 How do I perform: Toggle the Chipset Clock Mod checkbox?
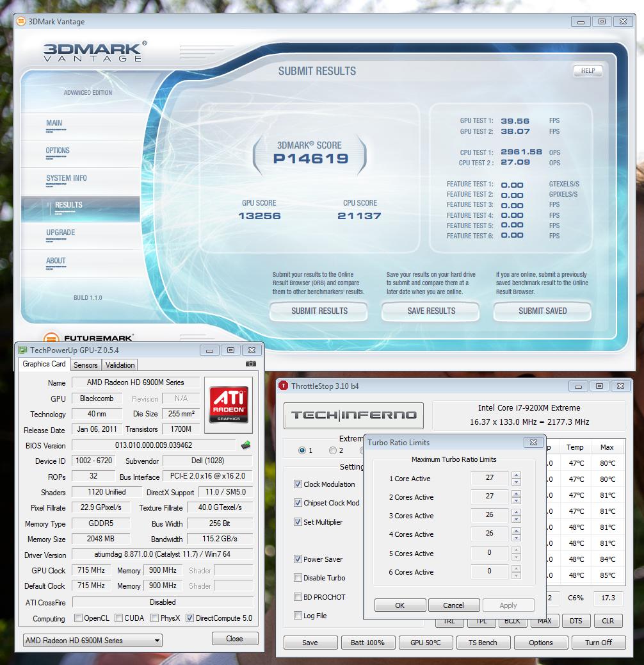tap(298, 502)
